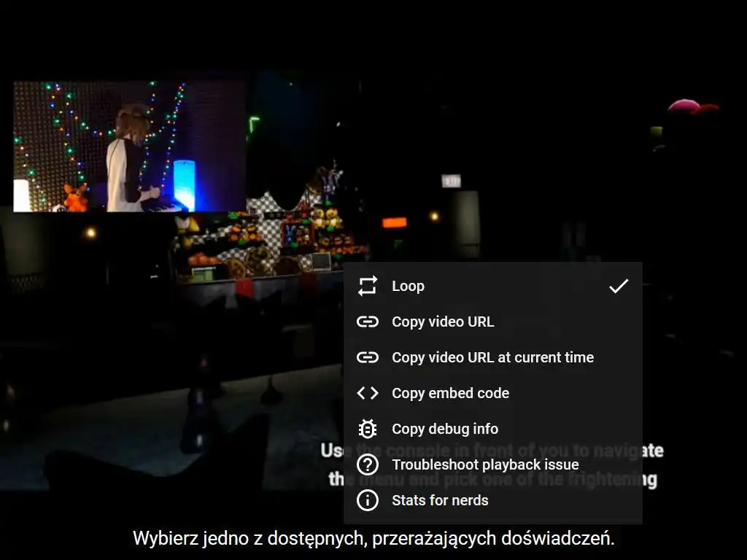Viewport: 747px width, 560px height.
Task: Click the info icon for Stats for nerds
Action: 368,500
